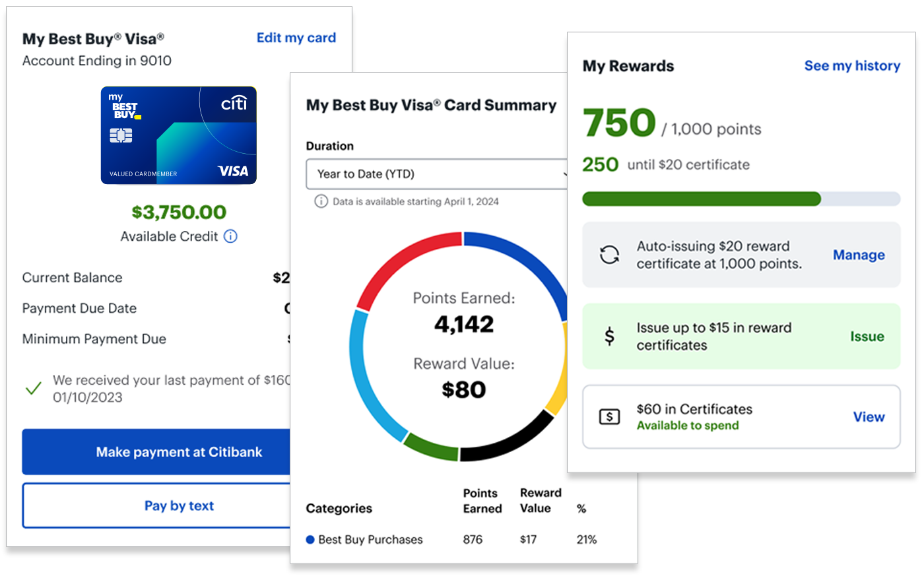Click the blue Best Buy Purchases legend dot

310,540
